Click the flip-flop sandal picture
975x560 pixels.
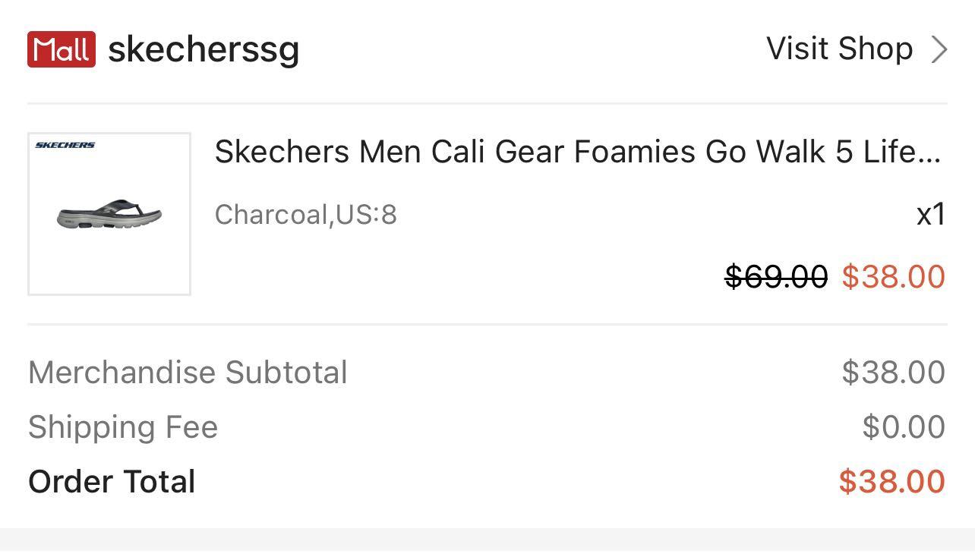pos(109,214)
